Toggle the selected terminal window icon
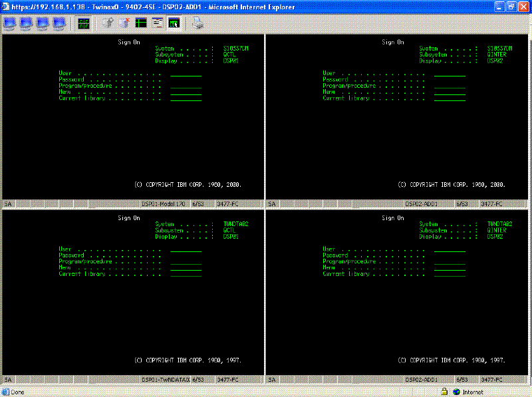Screen dimensions: 532x397 (174, 23)
